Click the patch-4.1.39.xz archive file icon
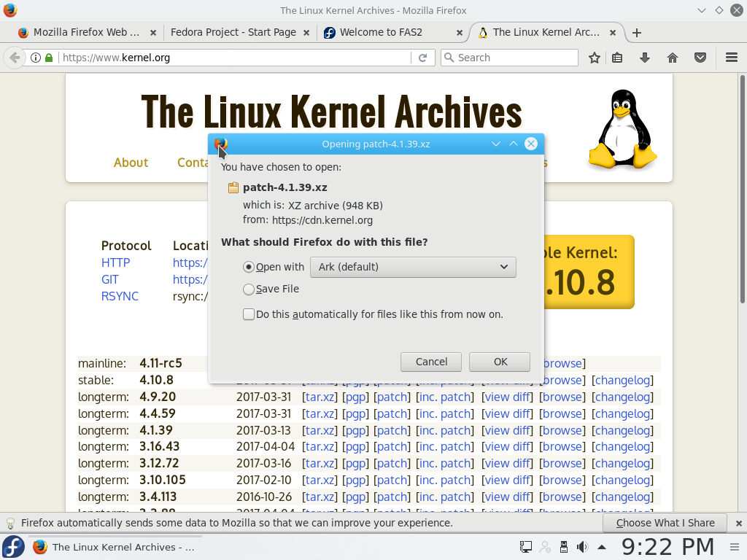The width and height of the screenshot is (747, 560). [233, 187]
